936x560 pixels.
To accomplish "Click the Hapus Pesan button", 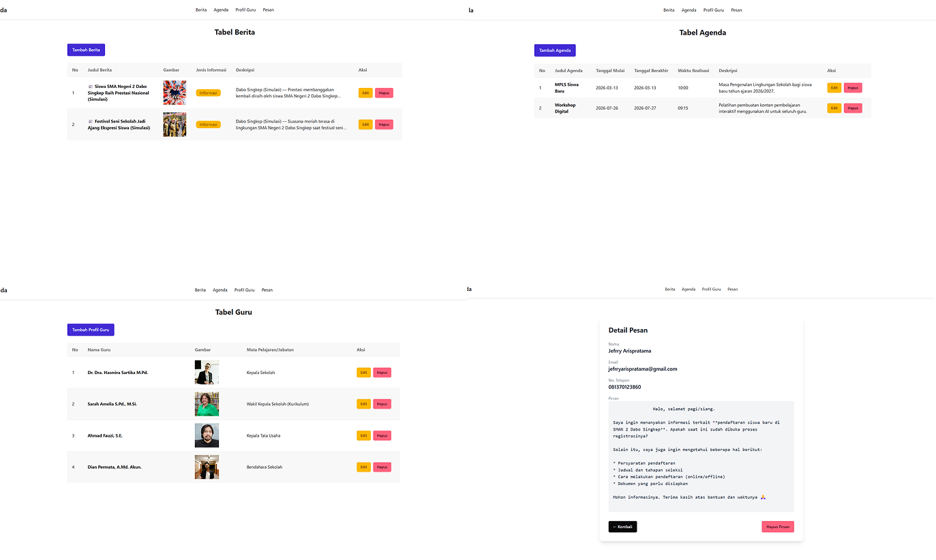I will coord(777,527).
